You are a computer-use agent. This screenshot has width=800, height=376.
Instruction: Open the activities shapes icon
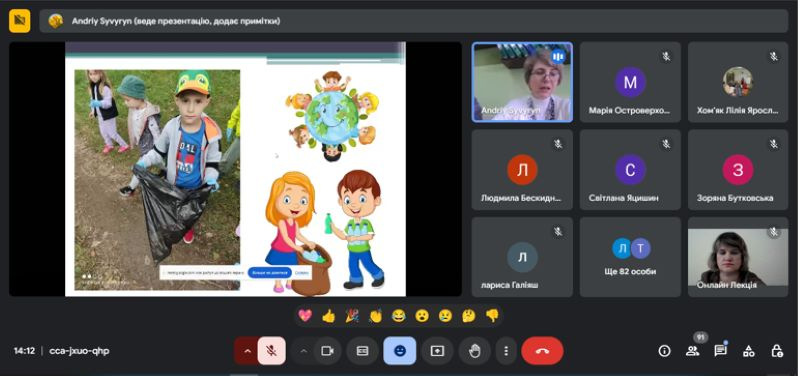pyautogui.click(x=748, y=350)
